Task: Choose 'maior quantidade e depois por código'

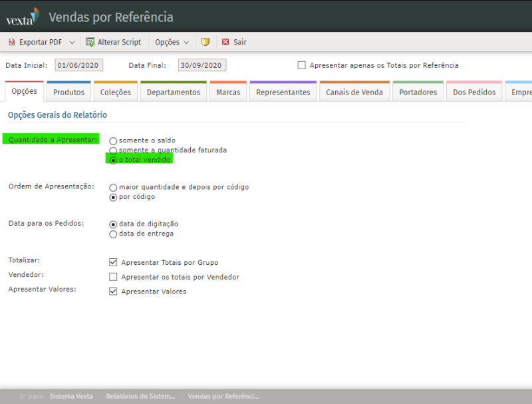Action: point(113,188)
